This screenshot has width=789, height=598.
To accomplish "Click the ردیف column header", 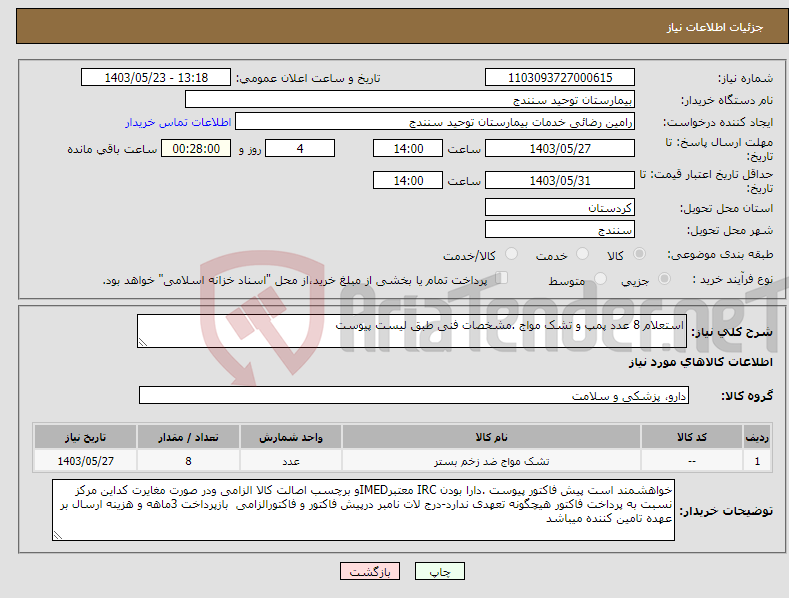I will click(x=757, y=437).
